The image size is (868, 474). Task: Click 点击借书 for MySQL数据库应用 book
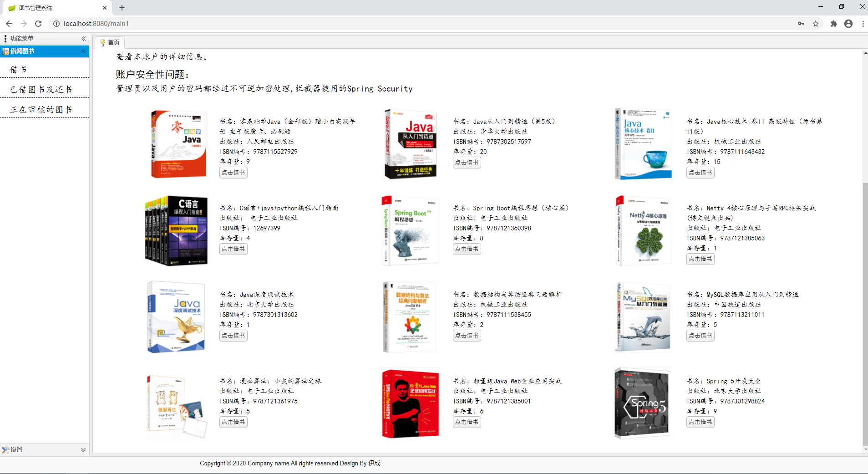[700, 336]
